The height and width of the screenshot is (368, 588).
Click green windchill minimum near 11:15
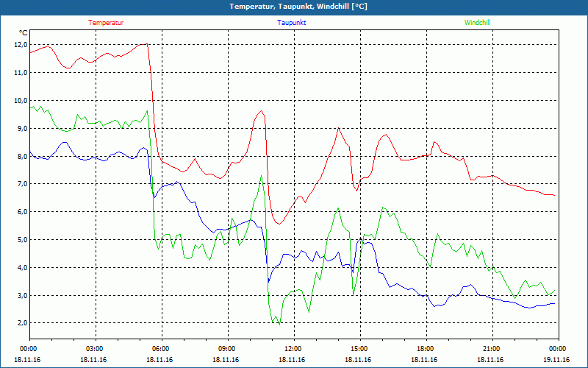point(279,324)
